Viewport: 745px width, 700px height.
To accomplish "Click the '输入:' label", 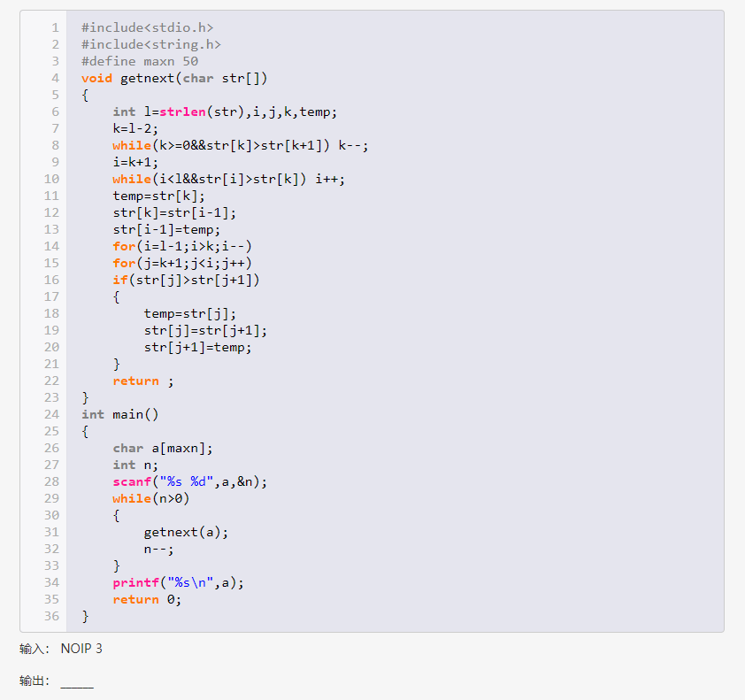I will click(x=35, y=649).
